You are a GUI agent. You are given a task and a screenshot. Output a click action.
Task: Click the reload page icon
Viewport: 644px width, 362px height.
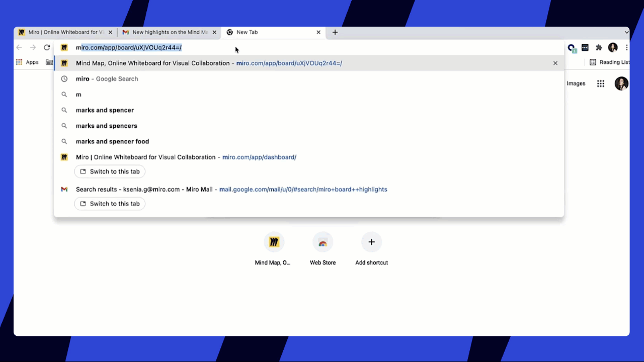tap(47, 48)
